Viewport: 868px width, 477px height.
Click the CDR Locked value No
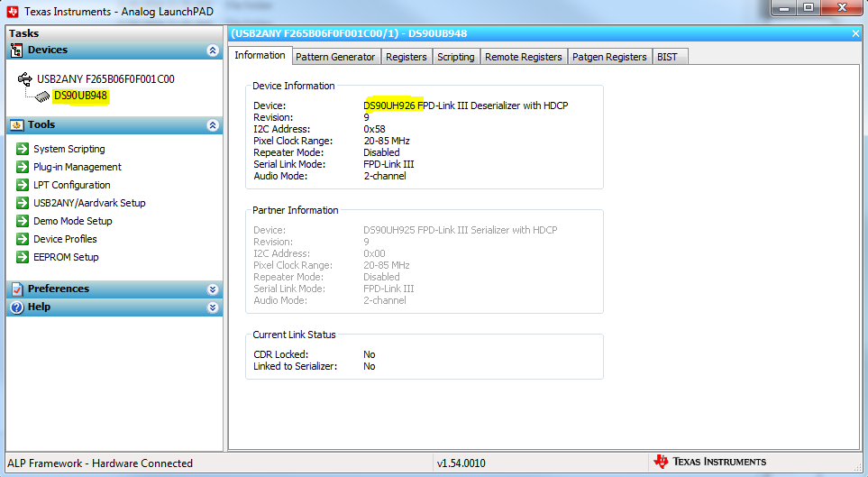click(370, 354)
